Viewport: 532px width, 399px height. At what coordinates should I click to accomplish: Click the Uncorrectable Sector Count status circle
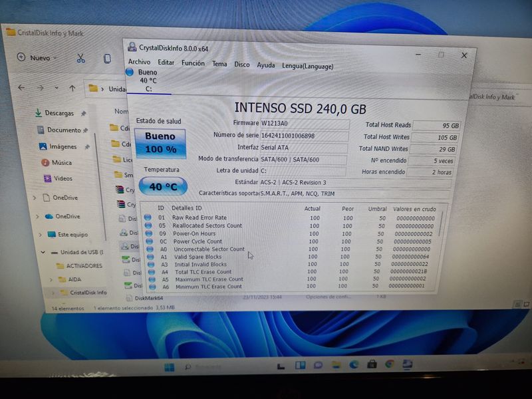coord(150,249)
